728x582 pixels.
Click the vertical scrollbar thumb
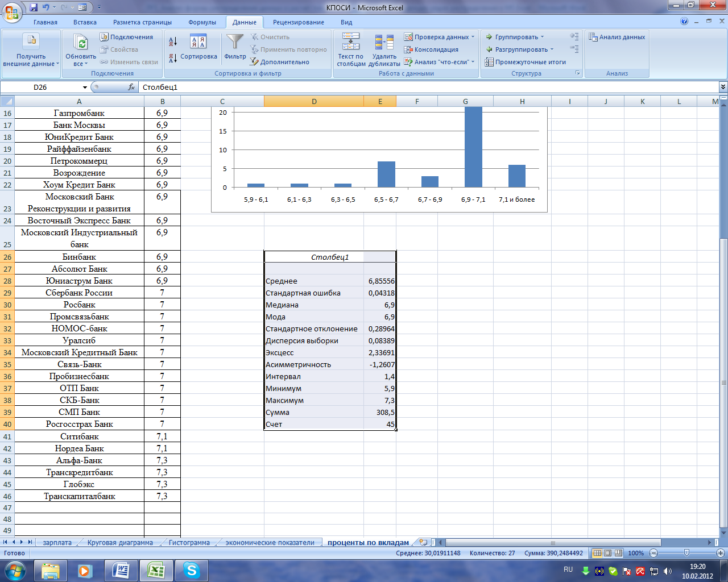pos(723,383)
